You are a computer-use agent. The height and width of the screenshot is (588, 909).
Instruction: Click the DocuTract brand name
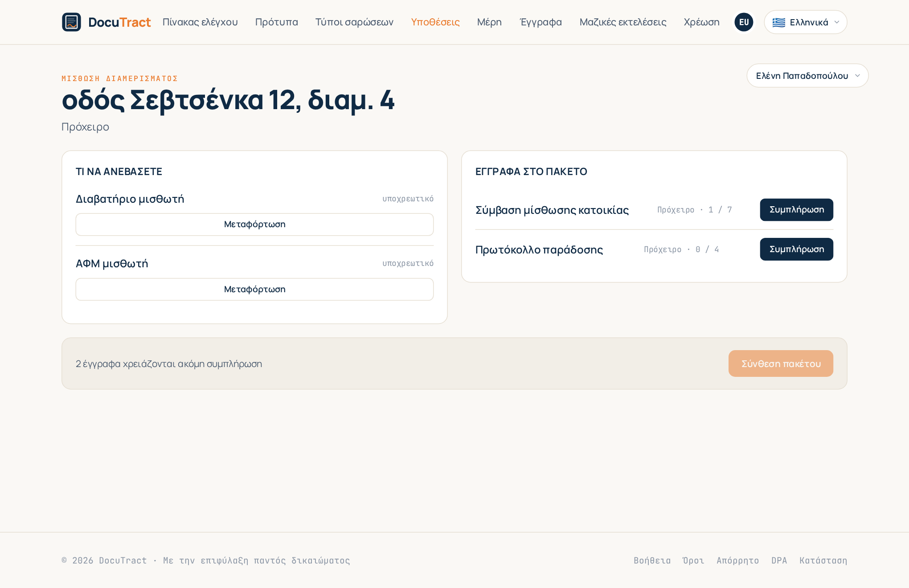(119, 22)
